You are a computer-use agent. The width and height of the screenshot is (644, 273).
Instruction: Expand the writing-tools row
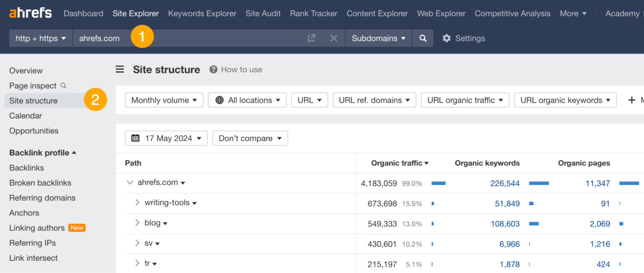(x=137, y=203)
